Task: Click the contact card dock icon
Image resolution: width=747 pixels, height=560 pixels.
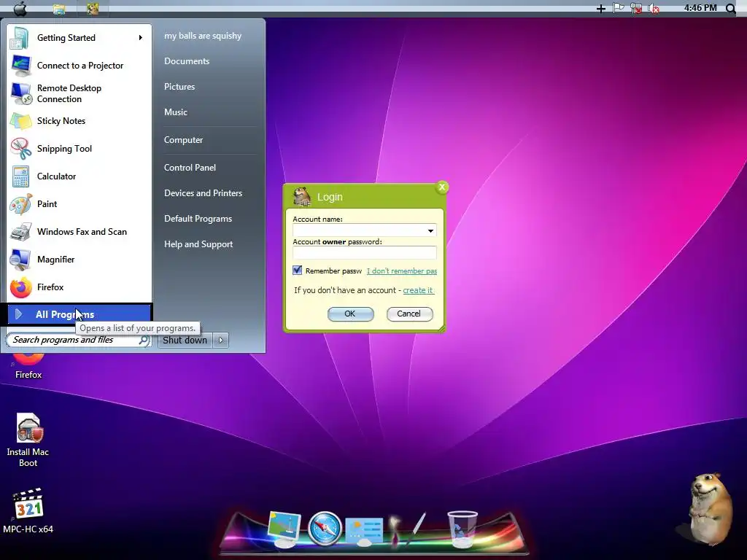Action: pos(365,531)
